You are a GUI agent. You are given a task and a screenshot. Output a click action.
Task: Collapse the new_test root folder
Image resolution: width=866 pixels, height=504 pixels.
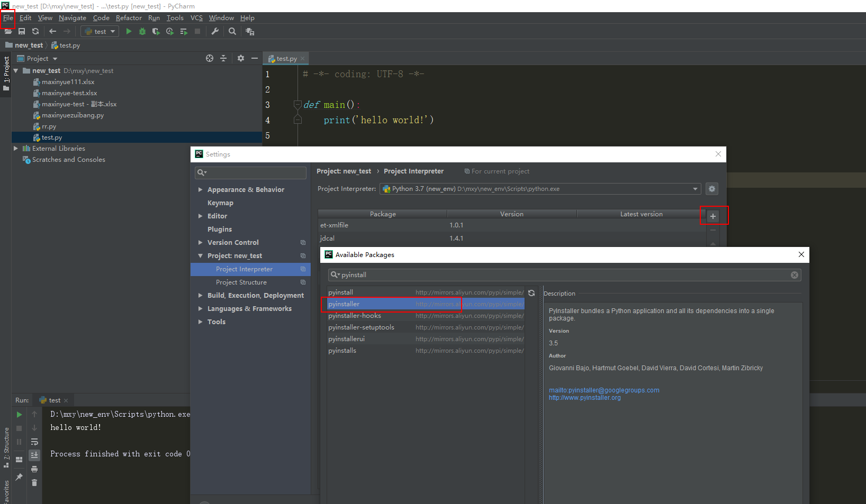pos(16,71)
